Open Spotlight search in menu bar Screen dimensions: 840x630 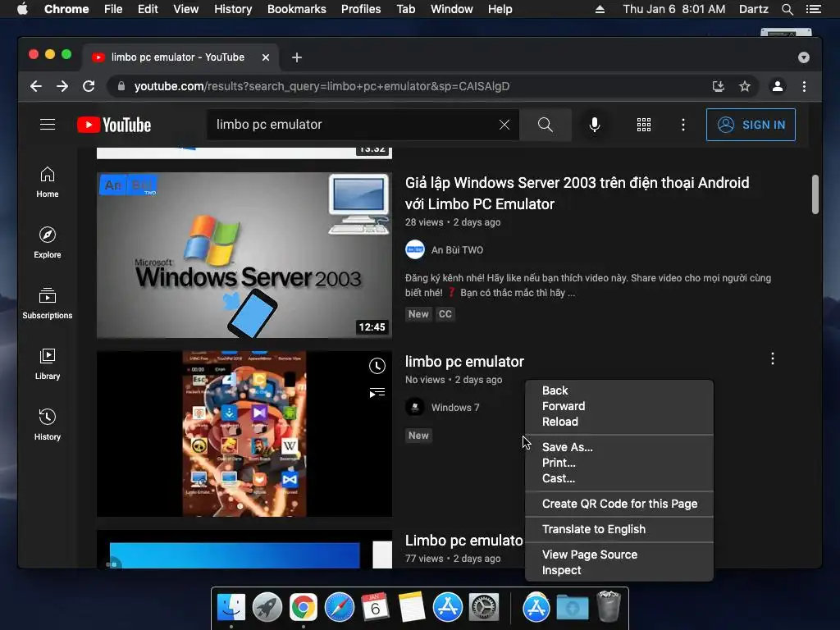[x=787, y=9]
